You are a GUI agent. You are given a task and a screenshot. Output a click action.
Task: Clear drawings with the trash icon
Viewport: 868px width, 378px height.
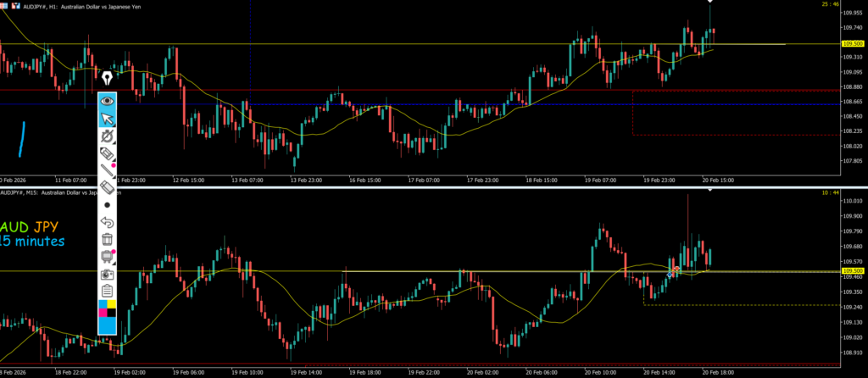[x=108, y=240]
